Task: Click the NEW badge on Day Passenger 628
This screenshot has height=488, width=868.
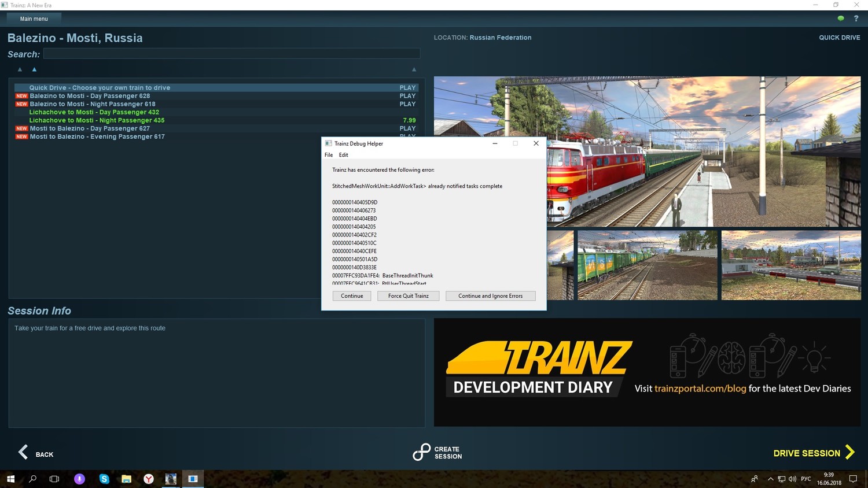Action: pyautogui.click(x=21, y=96)
